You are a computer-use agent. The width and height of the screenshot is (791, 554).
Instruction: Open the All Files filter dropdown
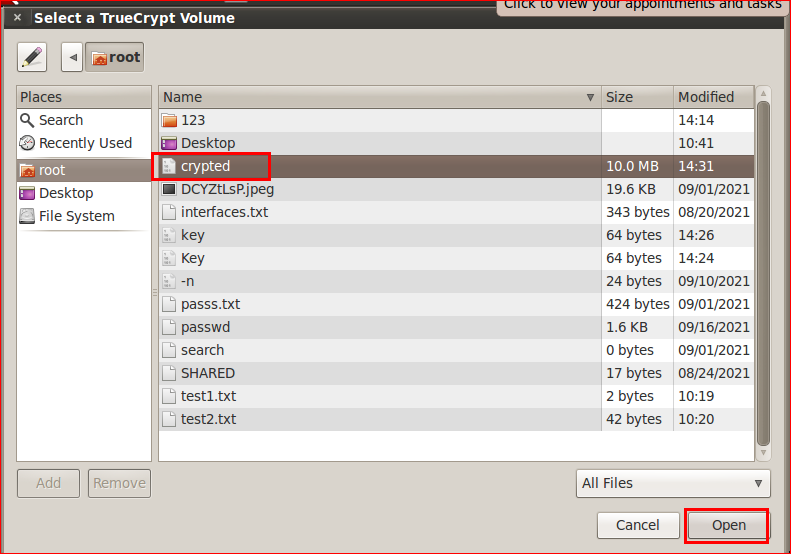click(673, 483)
